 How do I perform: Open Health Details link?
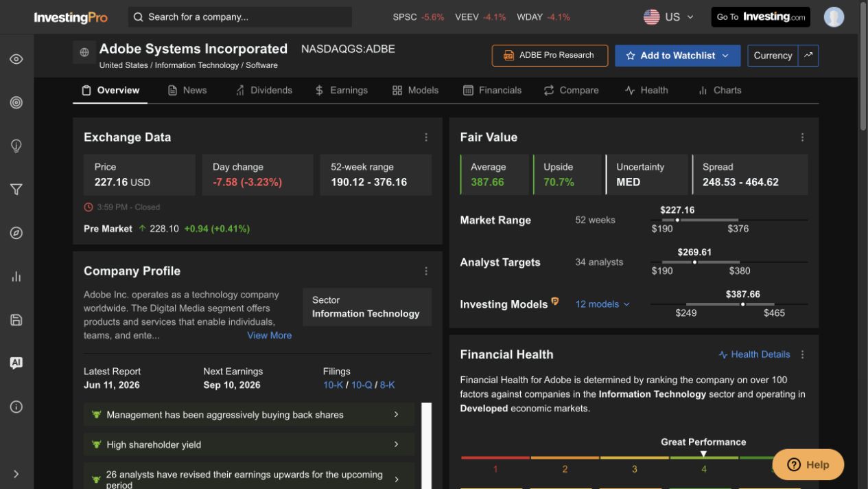point(754,354)
